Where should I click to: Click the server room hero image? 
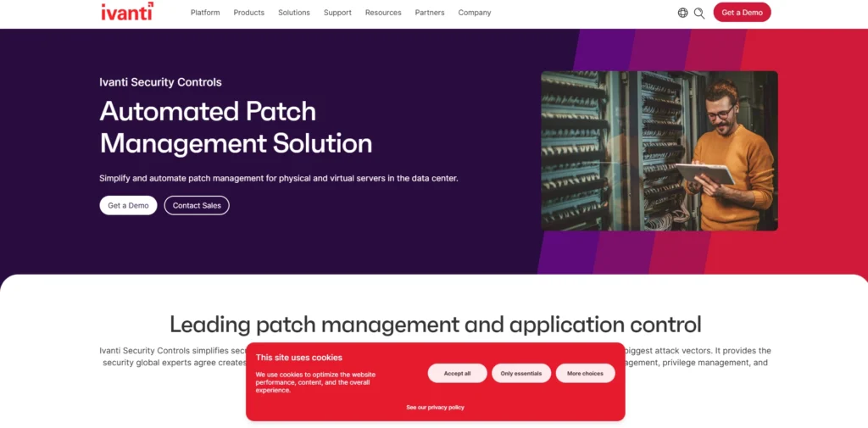[659, 151]
